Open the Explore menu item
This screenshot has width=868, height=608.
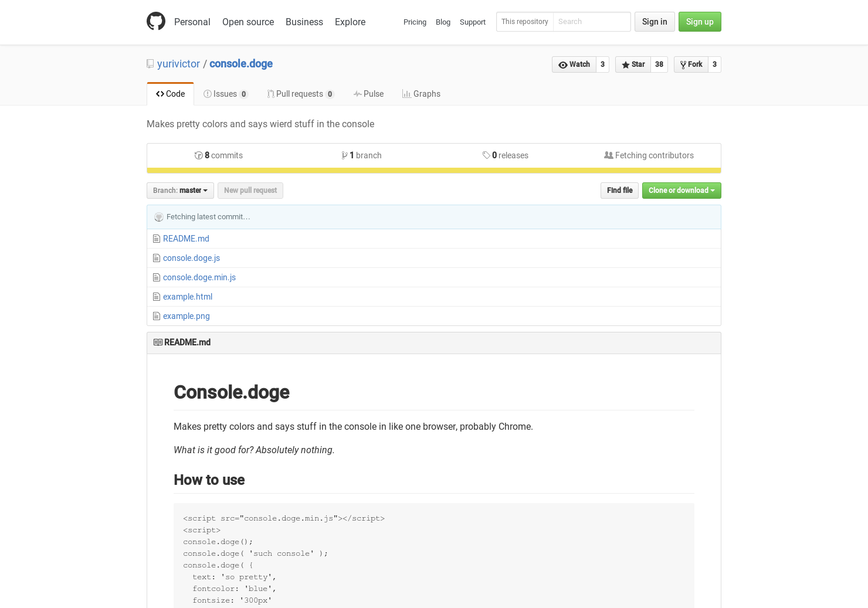tap(350, 22)
